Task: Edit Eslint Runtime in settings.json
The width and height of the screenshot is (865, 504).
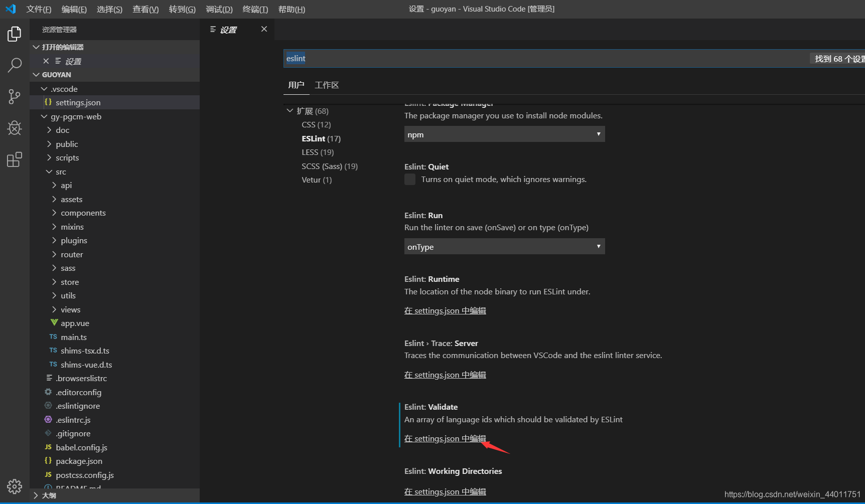Action: [x=445, y=311]
